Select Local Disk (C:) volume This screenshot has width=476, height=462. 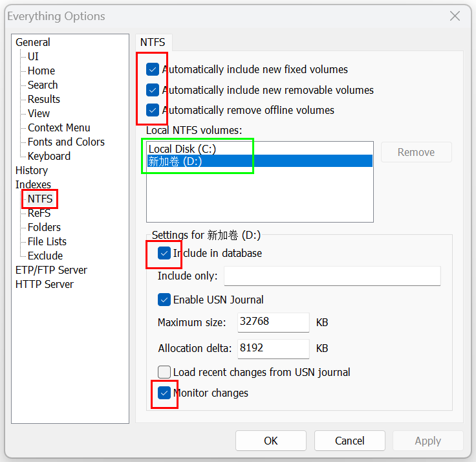point(259,149)
